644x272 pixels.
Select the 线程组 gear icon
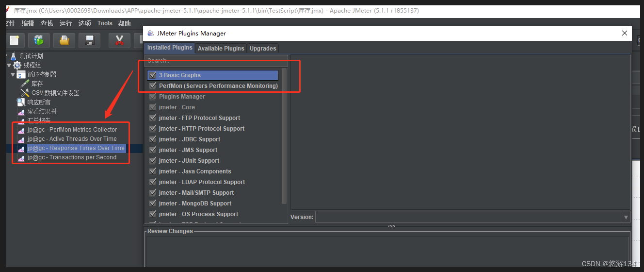pyautogui.click(x=17, y=65)
